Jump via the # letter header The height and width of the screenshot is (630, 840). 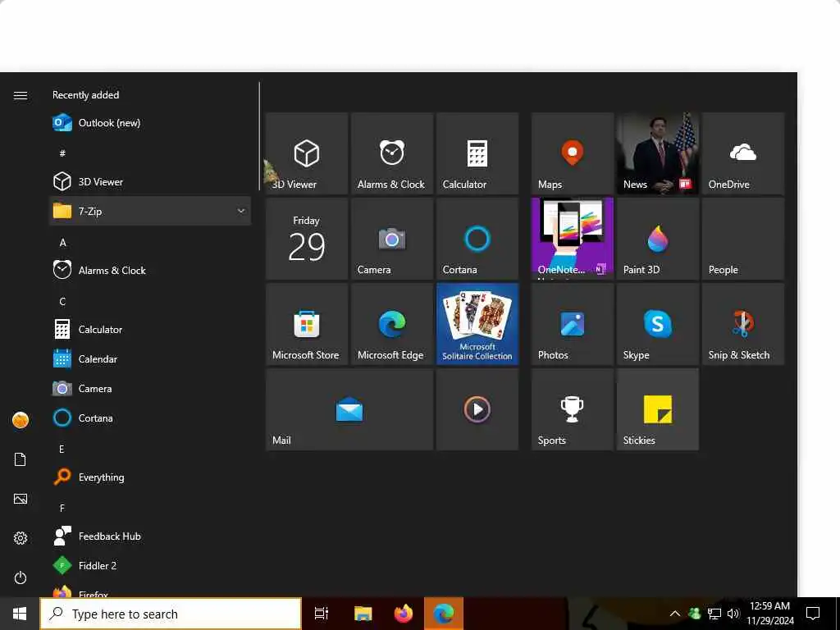[62, 153]
